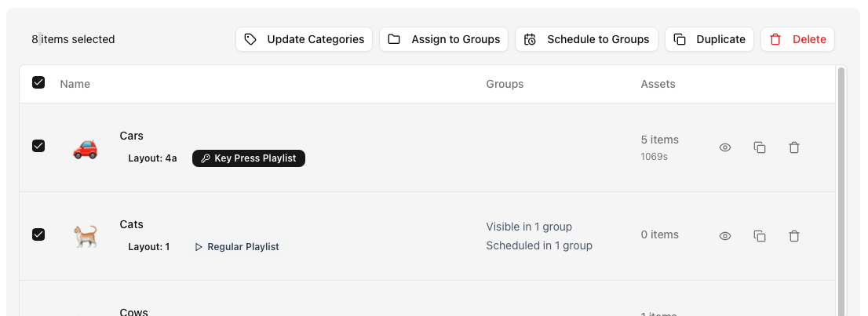Click Update Categories button
868x316 pixels.
pos(304,39)
